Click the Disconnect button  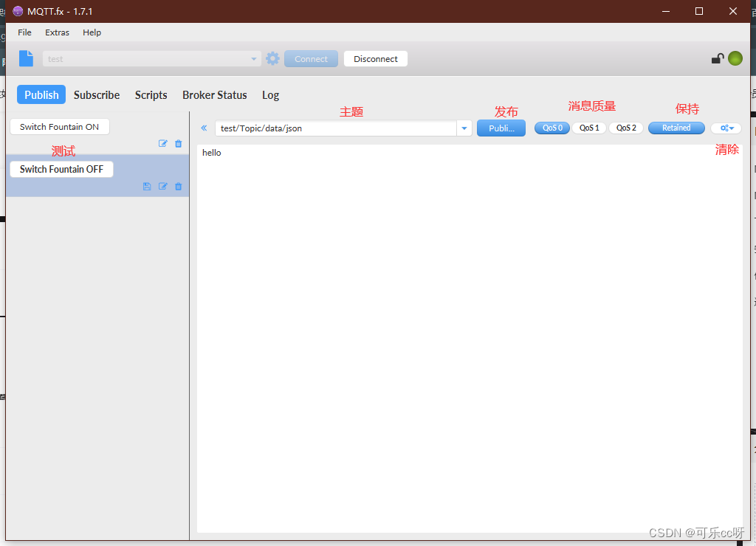pyautogui.click(x=376, y=59)
